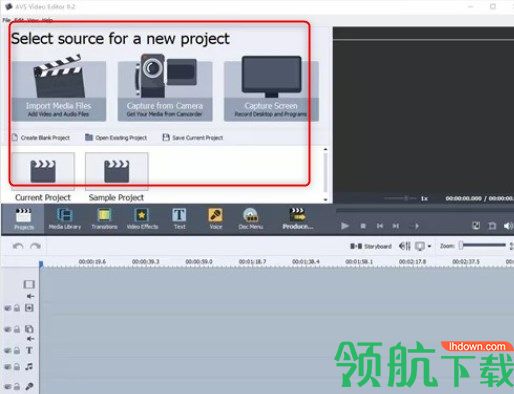Collapse arrow under main video track
514x394 pixels.
(30, 296)
